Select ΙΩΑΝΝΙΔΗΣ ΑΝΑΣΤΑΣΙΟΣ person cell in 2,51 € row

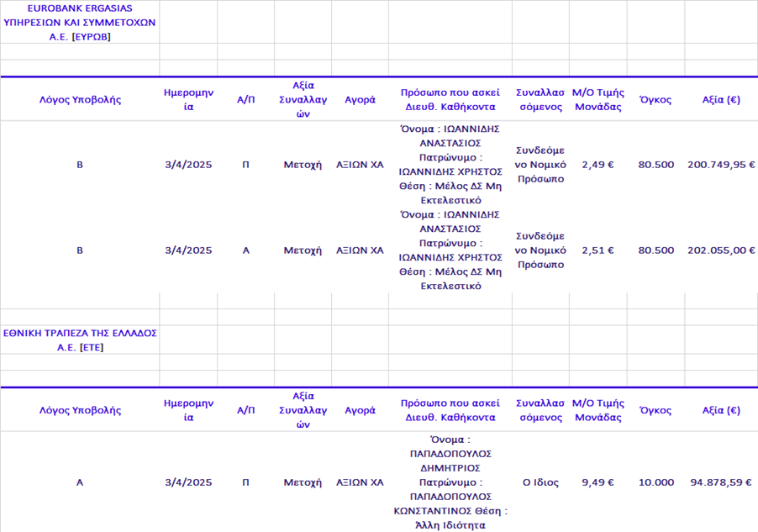(x=450, y=250)
